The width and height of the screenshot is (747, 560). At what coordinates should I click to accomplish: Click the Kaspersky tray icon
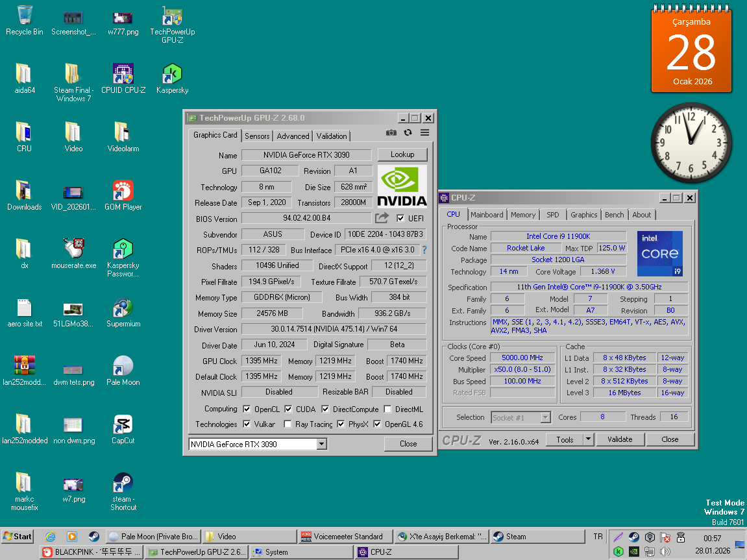coord(618,552)
